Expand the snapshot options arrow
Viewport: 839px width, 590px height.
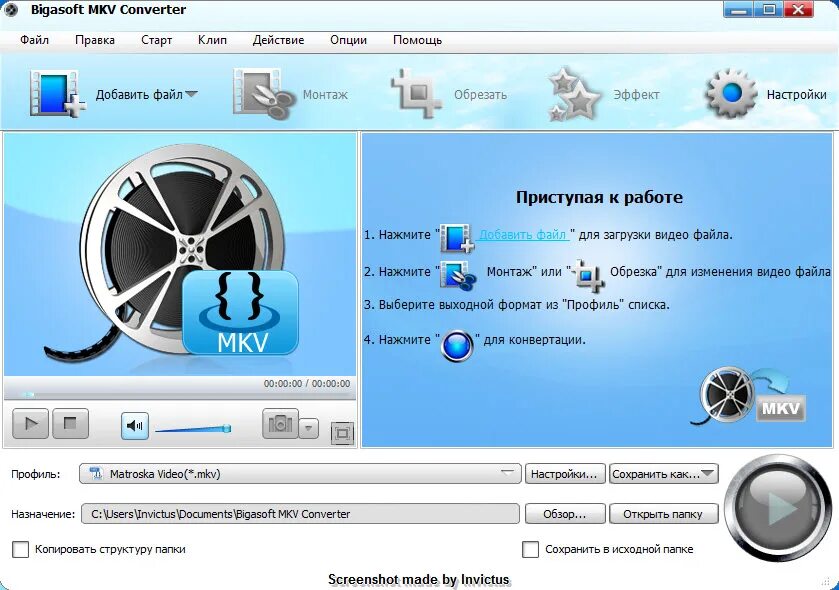tap(308, 428)
